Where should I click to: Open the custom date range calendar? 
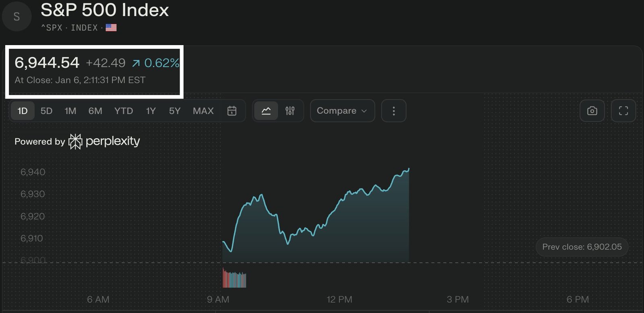tap(232, 111)
